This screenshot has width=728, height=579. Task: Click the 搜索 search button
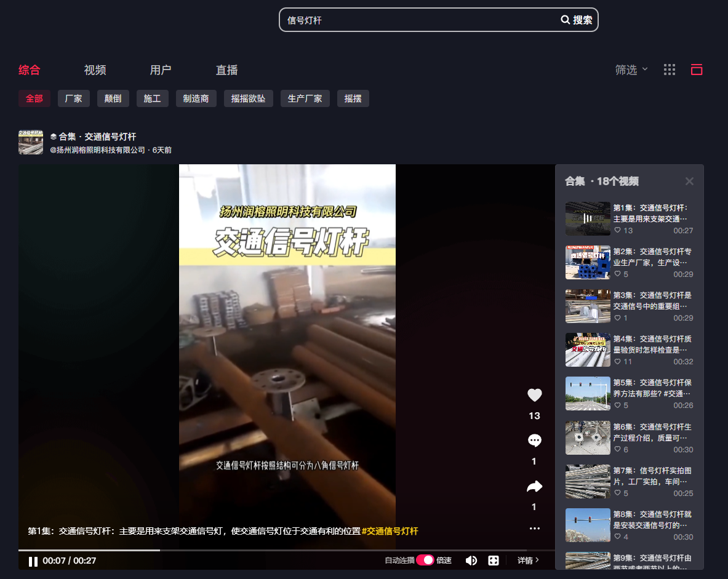coord(577,20)
